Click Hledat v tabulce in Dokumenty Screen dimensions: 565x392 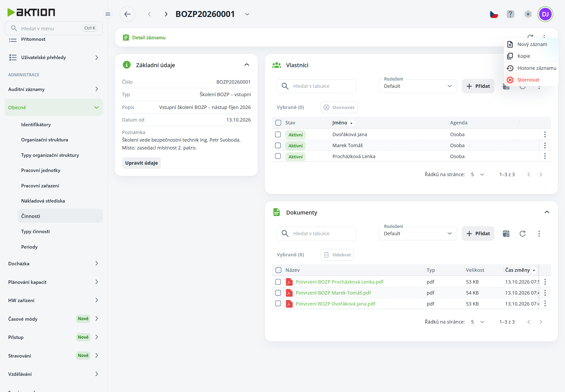pos(317,234)
